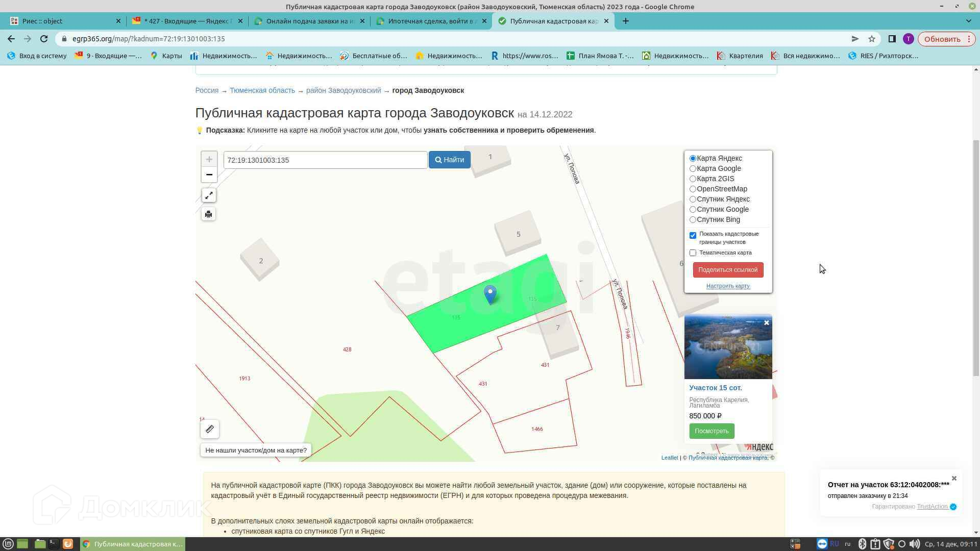Switch to Ипотечная сделка tab

pyautogui.click(x=431, y=21)
